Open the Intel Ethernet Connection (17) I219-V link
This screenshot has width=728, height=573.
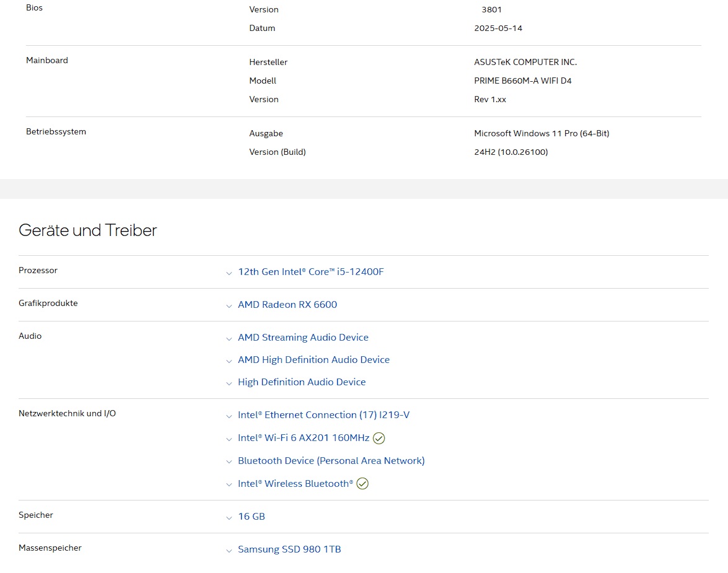pyautogui.click(x=323, y=415)
